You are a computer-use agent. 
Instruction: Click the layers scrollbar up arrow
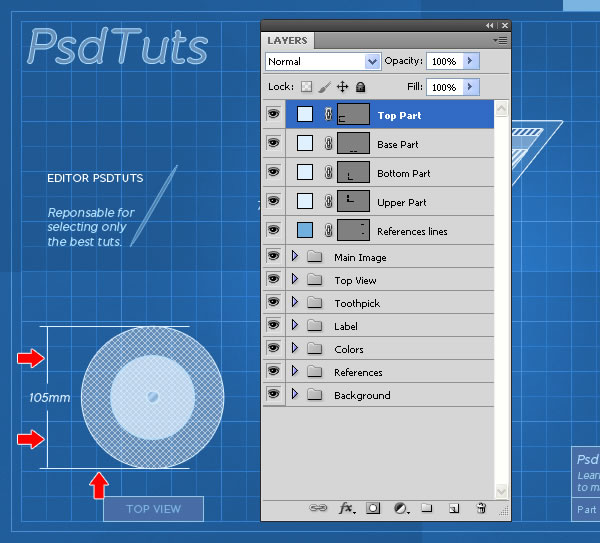click(x=501, y=109)
